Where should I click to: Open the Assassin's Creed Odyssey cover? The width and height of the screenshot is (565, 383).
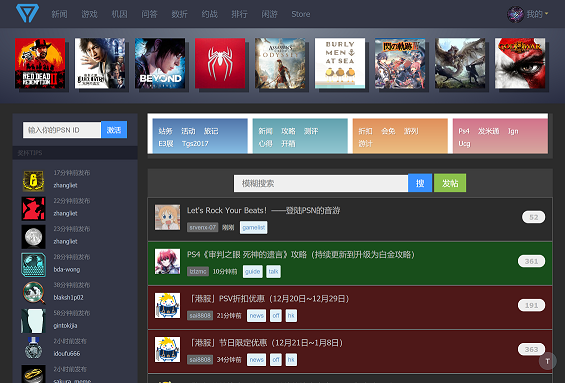280,63
